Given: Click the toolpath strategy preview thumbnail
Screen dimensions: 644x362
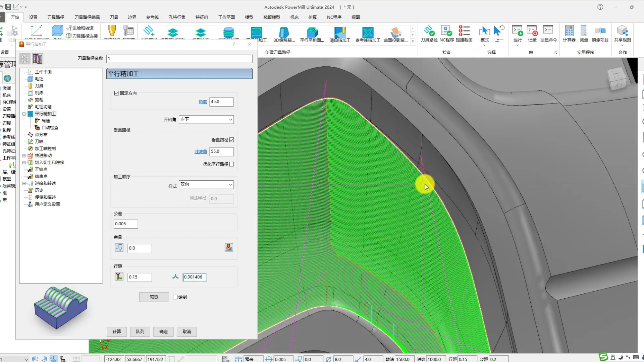Looking at the screenshot, I should tap(61, 308).
